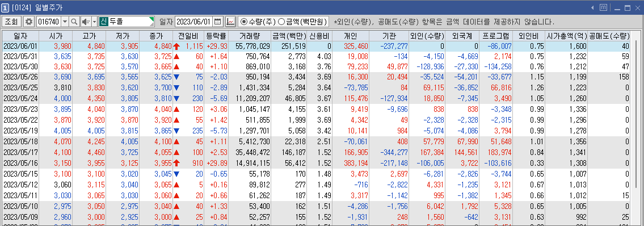Open the calendar date picker icon
Image resolution: width=644 pixels, height=226 pixels.
[218, 22]
